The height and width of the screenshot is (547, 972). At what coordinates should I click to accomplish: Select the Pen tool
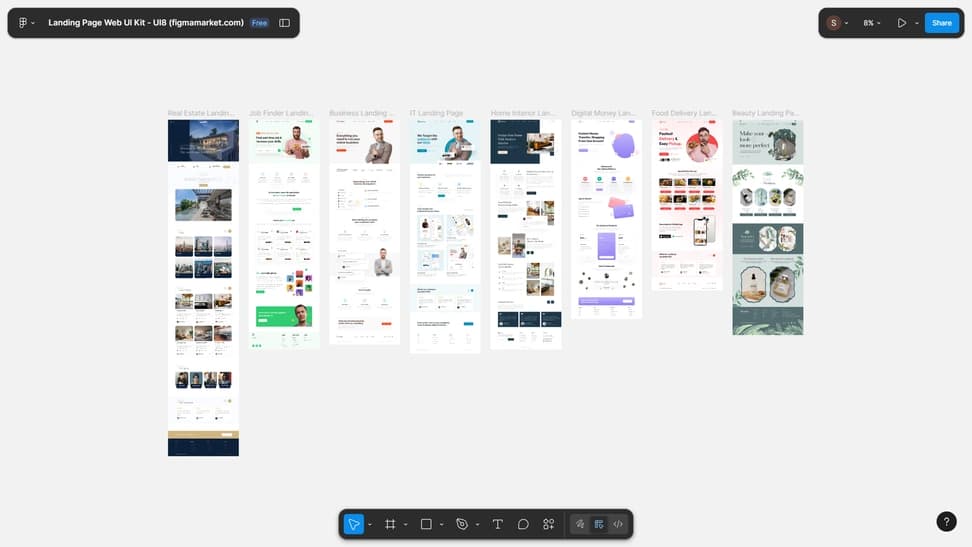[x=462, y=524]
